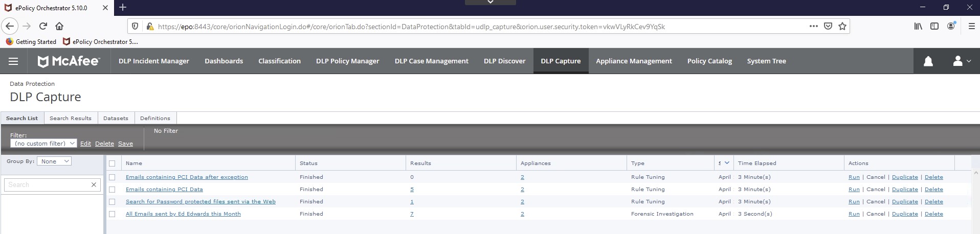This screenshot has height=234, width=980.
Task: Open the Group By dropdown
Action: (55, 161)
